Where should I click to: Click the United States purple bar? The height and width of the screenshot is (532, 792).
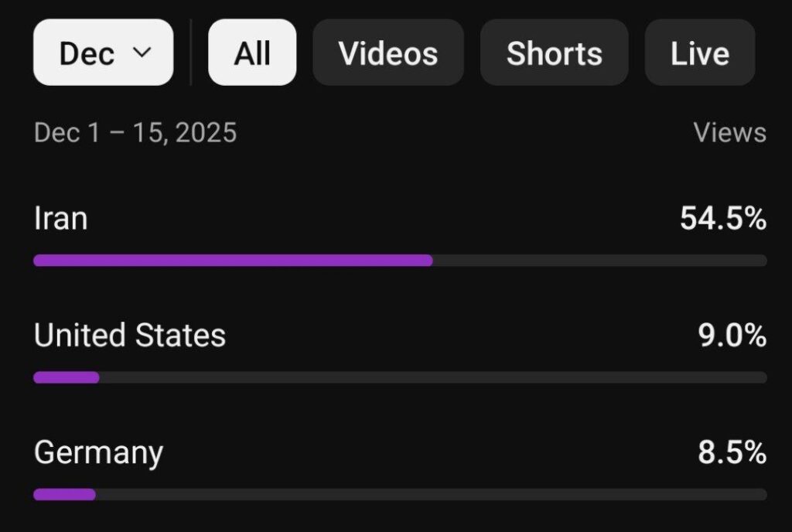tap(67, 377)
